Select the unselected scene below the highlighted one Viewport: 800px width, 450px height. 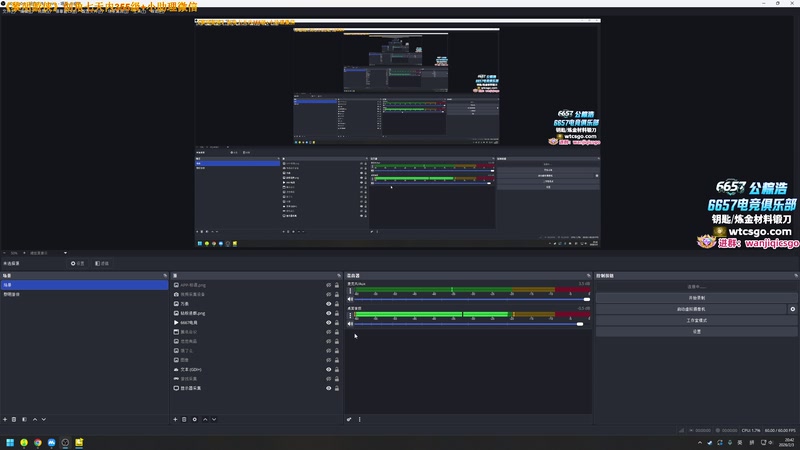coord(84,294)
